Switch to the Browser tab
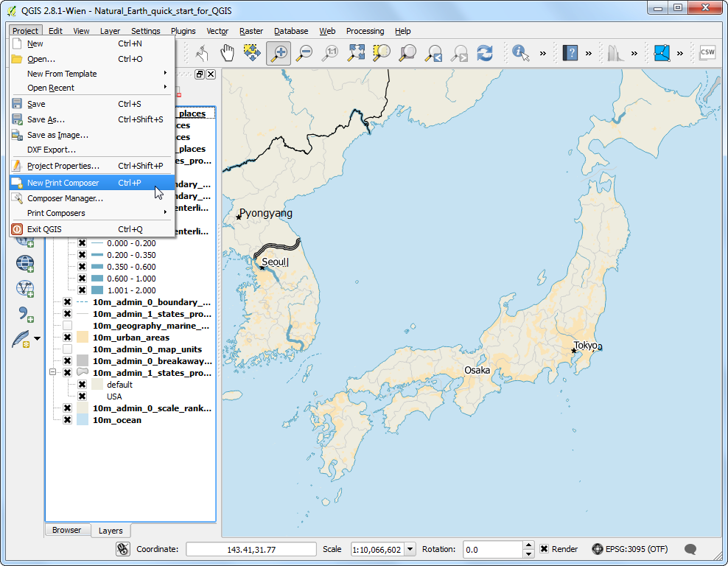Image resolution: width=728 pixels, height=566 pixels. (67, 530)
